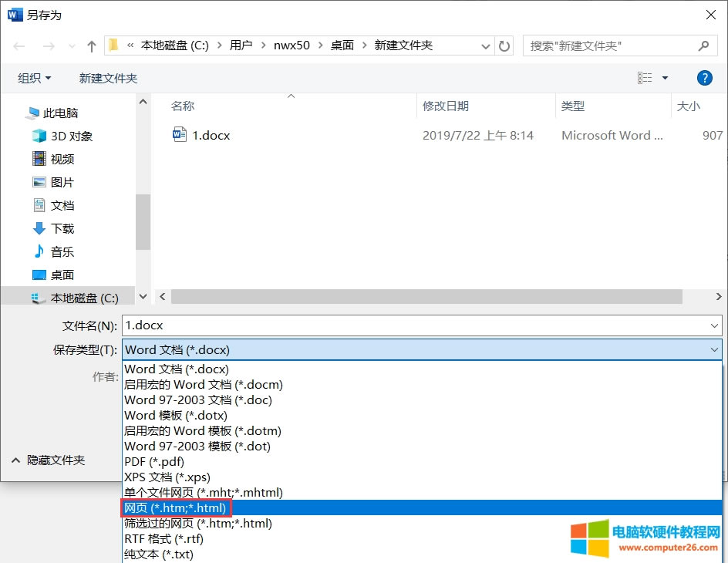
Task: Click 桌面 in the address path
Action: point(342,46)
